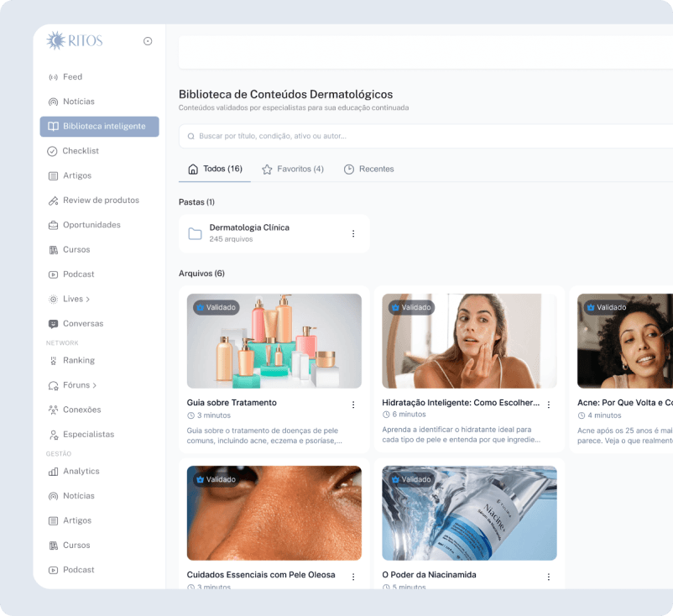Click the "6 minutos" reading time text
Viewport: 673px width, 616px height.
pos(409,415)
